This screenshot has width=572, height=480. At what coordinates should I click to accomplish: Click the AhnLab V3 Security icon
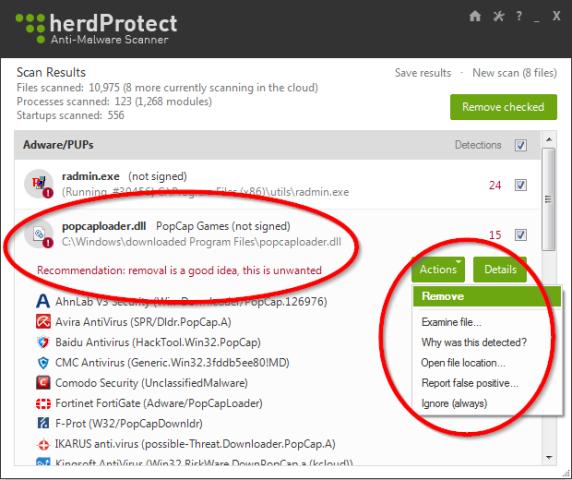tap(43, 301)
